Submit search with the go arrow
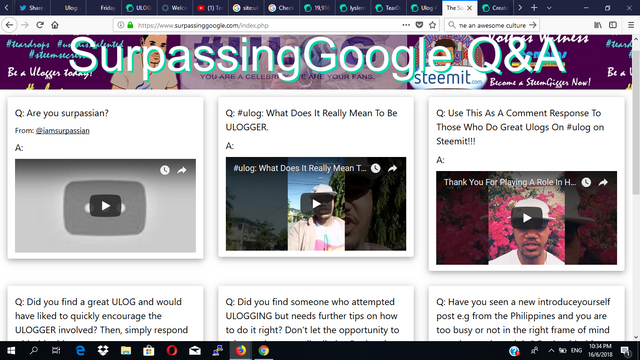 pos(533,25)
